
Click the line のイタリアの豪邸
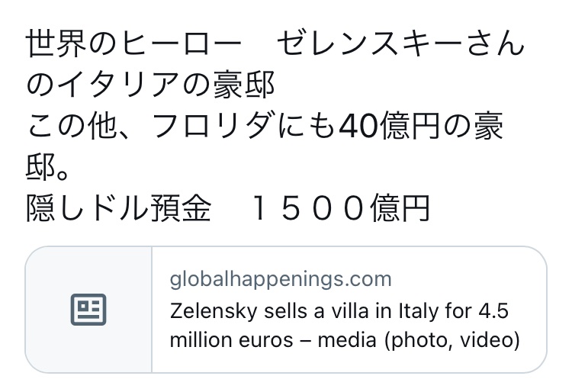click(150, 86)
